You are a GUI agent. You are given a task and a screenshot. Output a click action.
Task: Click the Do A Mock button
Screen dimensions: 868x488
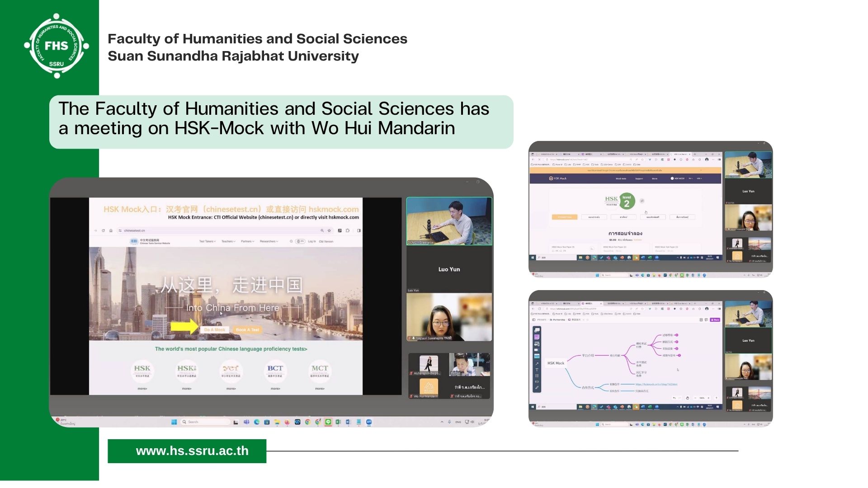[x=215, y=330]
